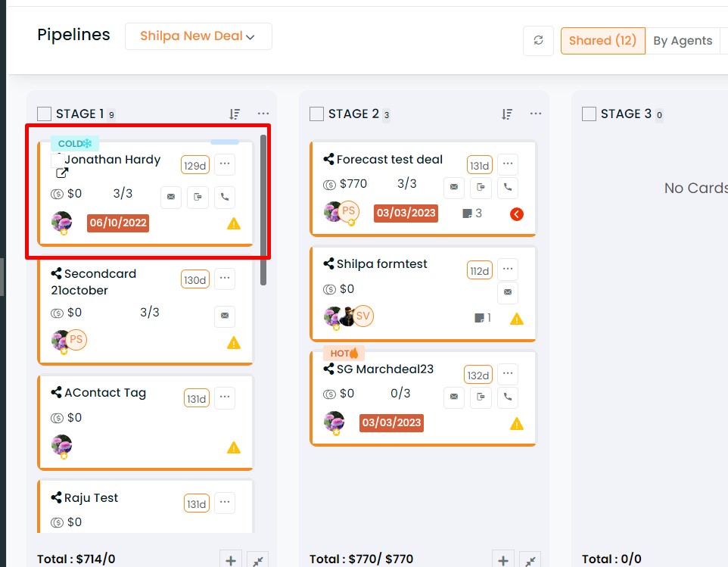This screenshot has height=567, width=728.
Task: Open STAGE 2 more options menu
Action: pyautogui.click(x=536, y=114)
